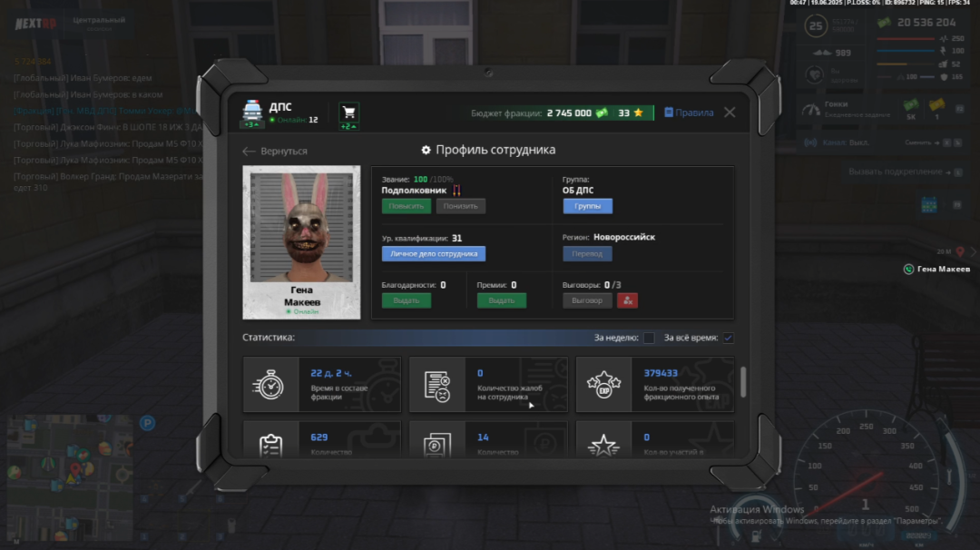Click the red remove-reprimand icon button

pos(627,300)
